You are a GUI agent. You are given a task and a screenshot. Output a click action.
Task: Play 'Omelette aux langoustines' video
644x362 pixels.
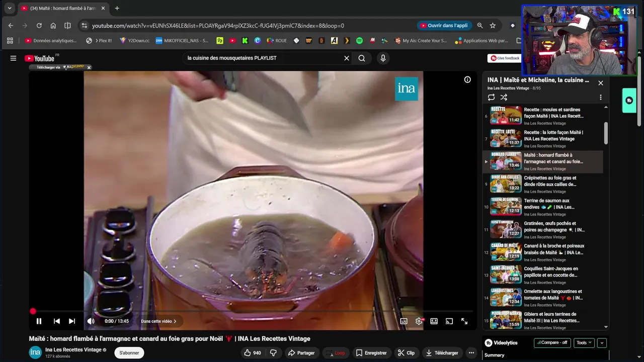pyautogui.click(x=553, y=295)
